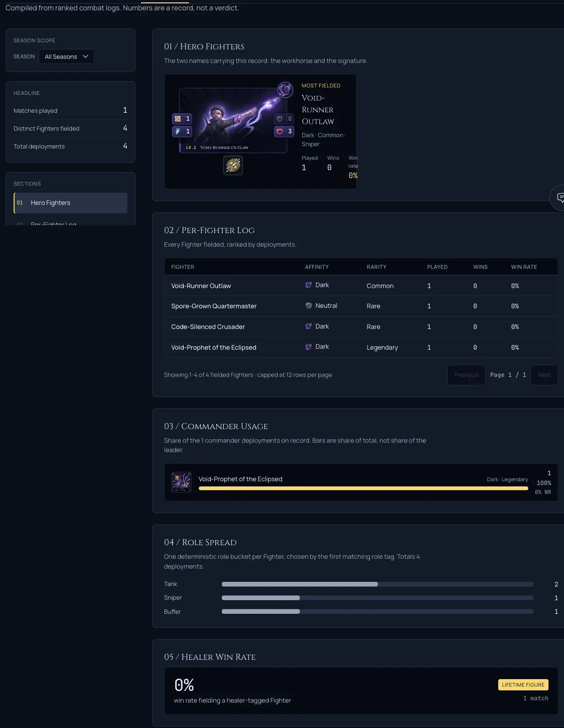564x728 pixels.
Task: Click the compass ability icon below hero card
Action: (x=233, y=165)
